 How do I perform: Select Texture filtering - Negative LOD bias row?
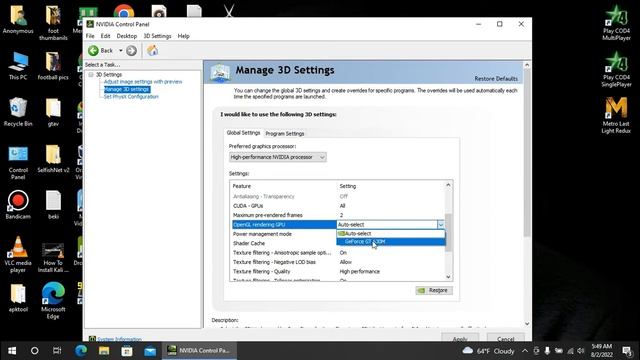338,262
